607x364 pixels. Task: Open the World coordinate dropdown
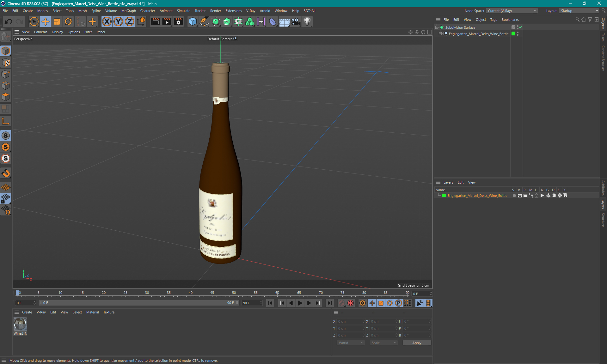(x=351, y=343)
